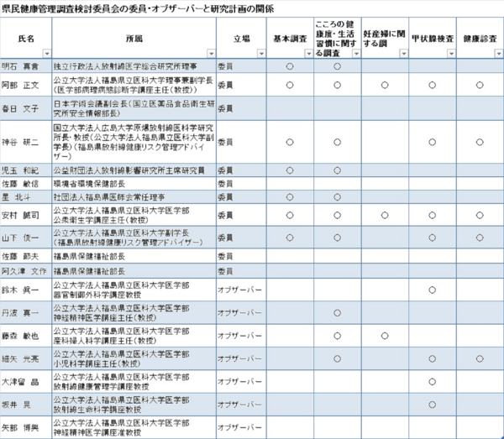Screen dimensions: 504x439
Task: Click name cell 春日 文子
Action: coord(26,108)
